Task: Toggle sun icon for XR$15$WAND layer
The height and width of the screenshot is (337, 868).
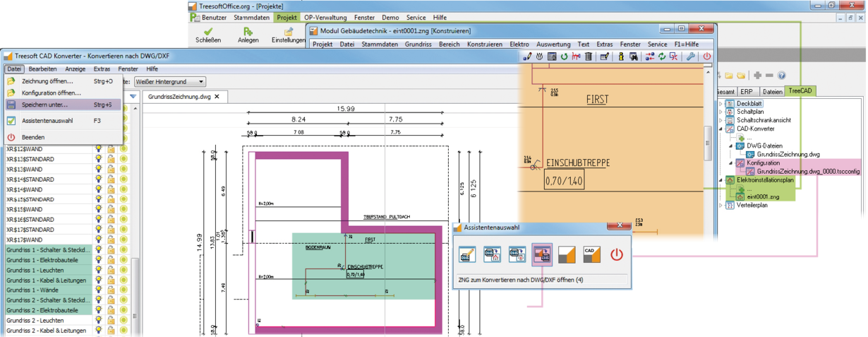Action: click(x=123, y=209)
